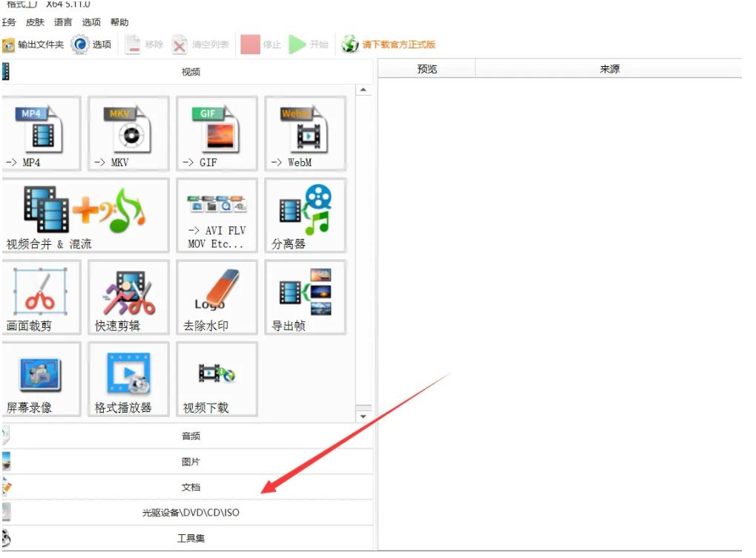Expand the 图片 picture category
This screenshot has width=756, height=558.
pyautogui.click(x=191, y=461)
